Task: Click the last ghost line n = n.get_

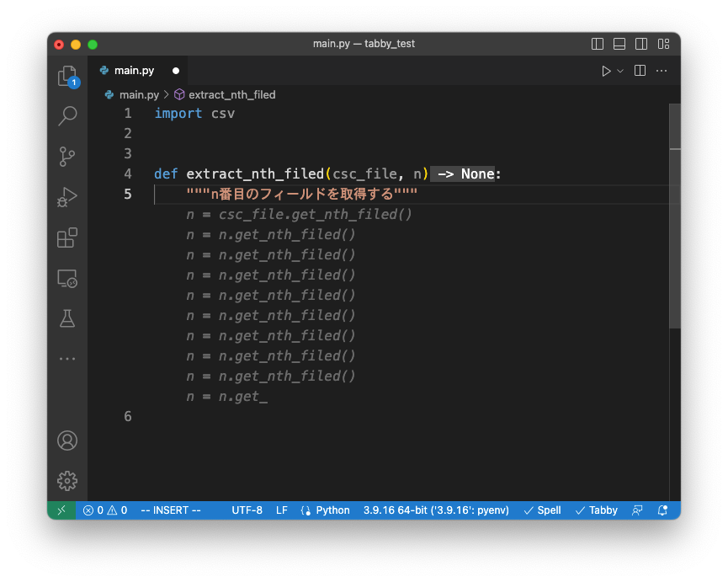Action: coord(227,396)
